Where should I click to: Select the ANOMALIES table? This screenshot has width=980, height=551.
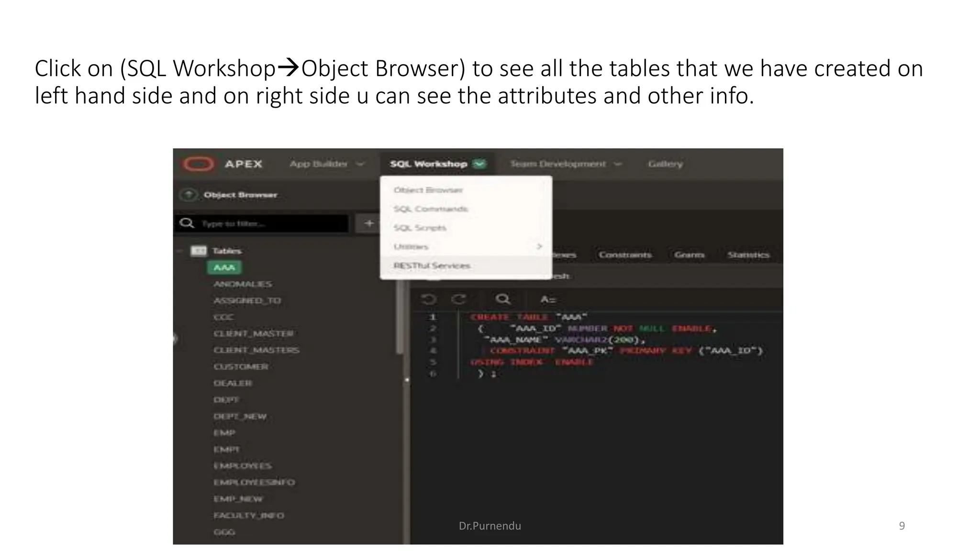click(243, 284)
